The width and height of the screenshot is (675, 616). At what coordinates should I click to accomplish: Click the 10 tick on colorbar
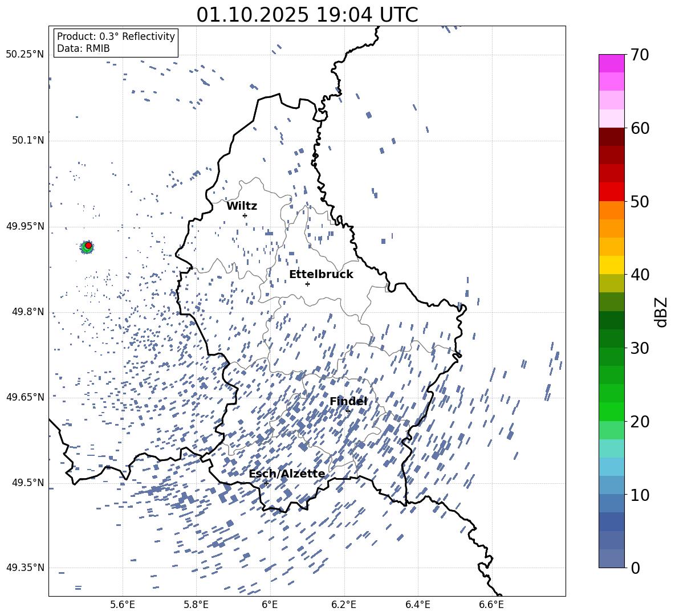pos(640,495)
